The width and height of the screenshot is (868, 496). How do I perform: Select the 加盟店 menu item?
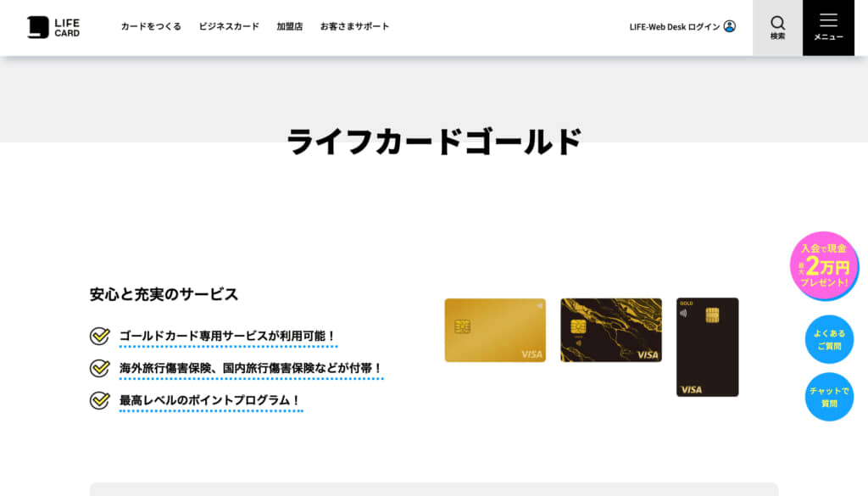coord(290,26)
